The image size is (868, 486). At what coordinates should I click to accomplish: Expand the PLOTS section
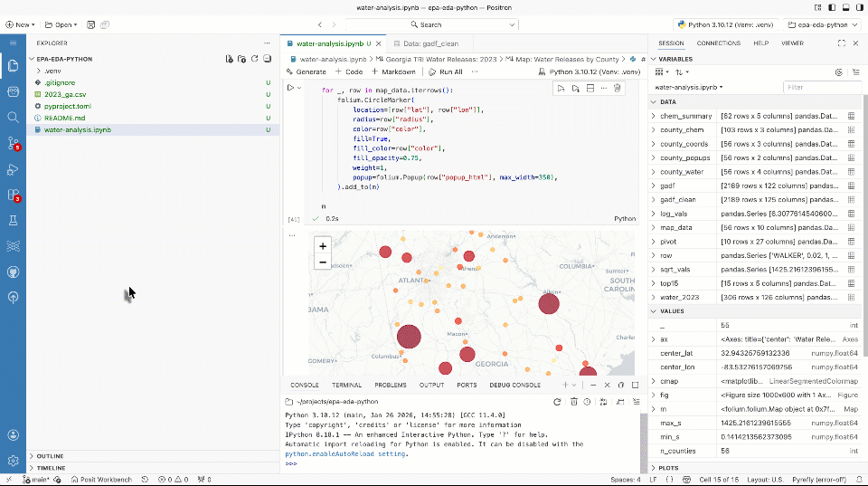669,468
